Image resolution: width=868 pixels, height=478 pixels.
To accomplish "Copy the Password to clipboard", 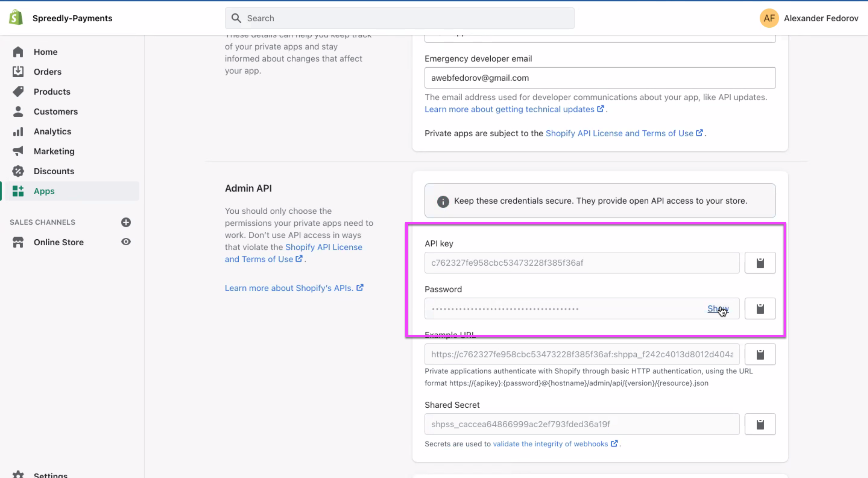I will [760, 309].
